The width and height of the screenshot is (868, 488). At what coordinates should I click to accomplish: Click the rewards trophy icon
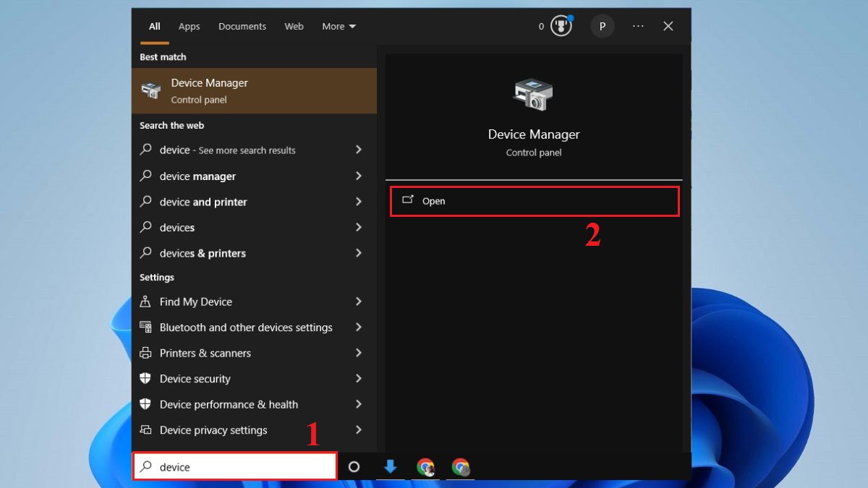[561, 27]
